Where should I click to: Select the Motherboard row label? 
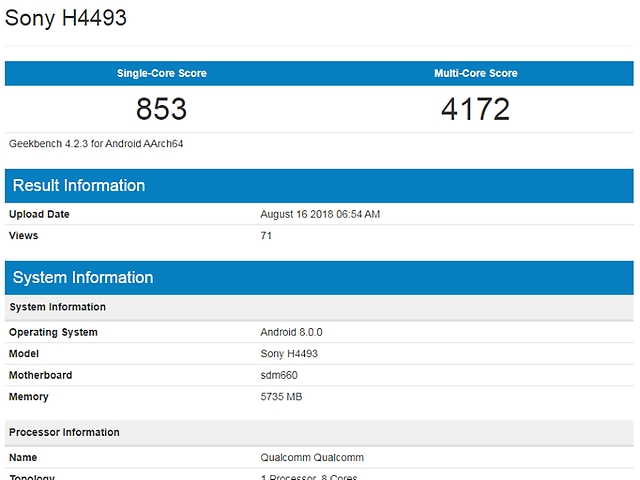pos(40,375)
